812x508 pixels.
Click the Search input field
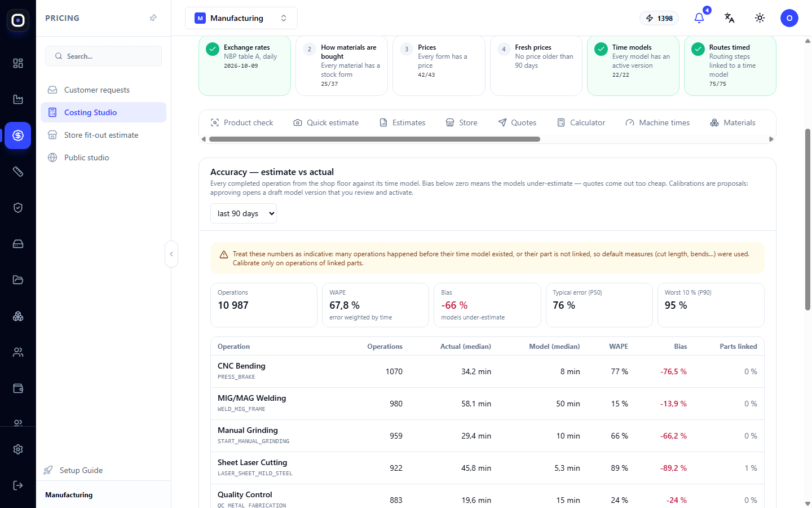(104, 56)
